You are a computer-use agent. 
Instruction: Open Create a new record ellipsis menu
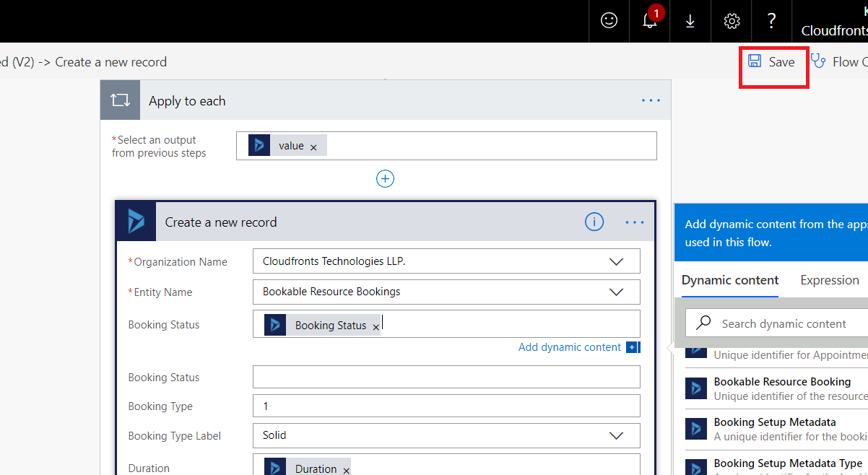tap(634, 222)
